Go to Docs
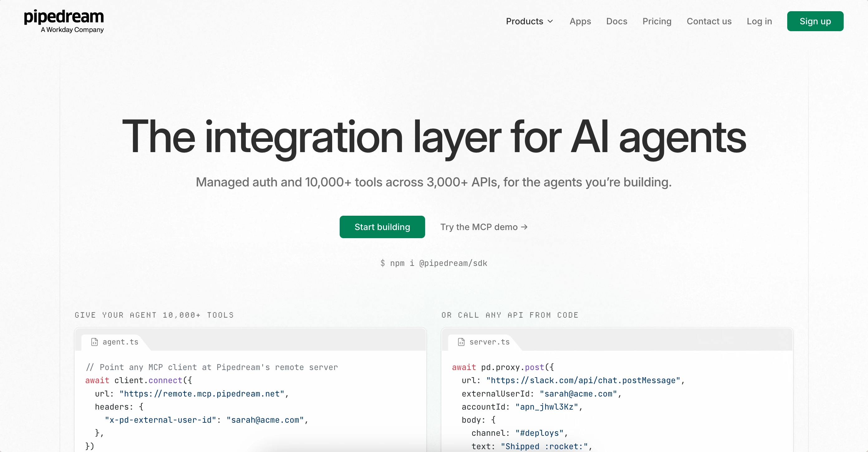This screenshot has height=452, width=868. (616, 21)
